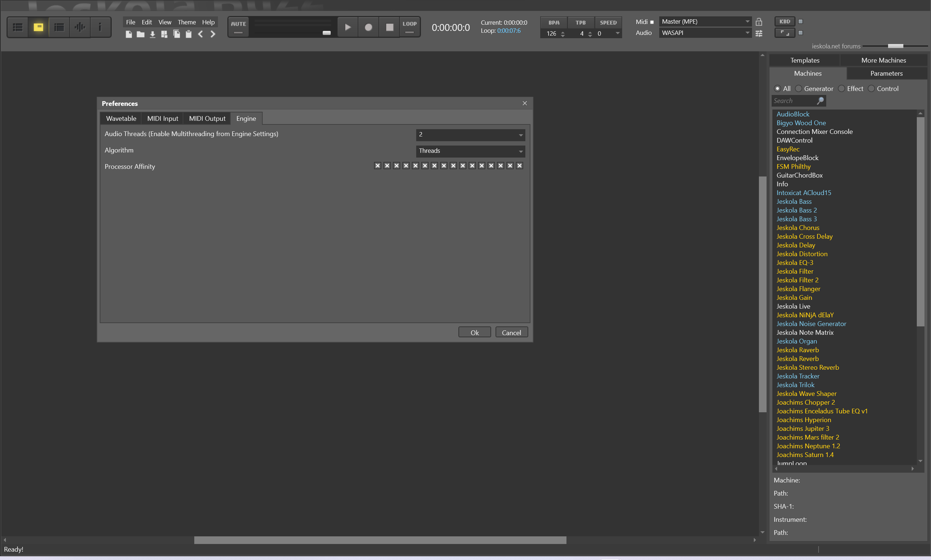Image resolution: width=931 pixels, height=560 pixels.
Task: Start playback with the Play button
Action: [x=347, y=27]
